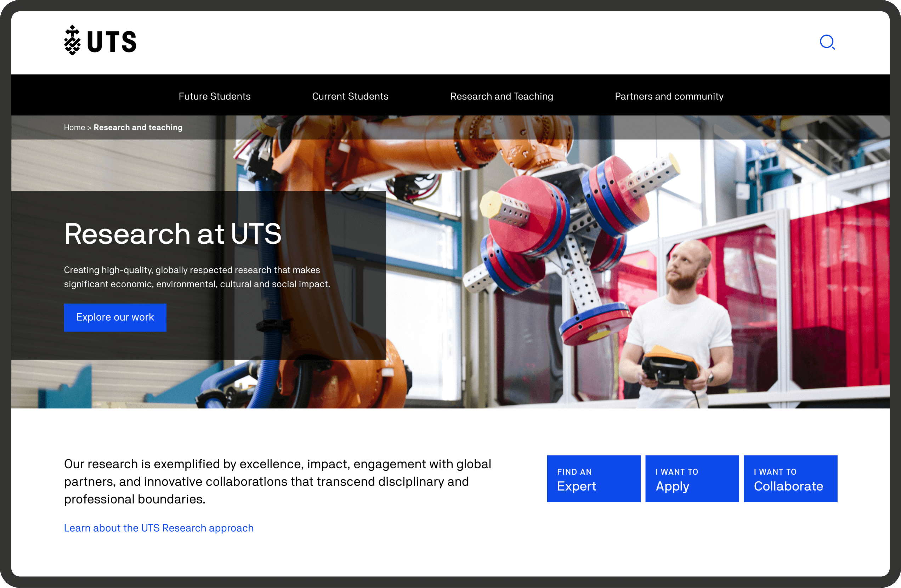Open Partners and community menu

click(669, 96)
